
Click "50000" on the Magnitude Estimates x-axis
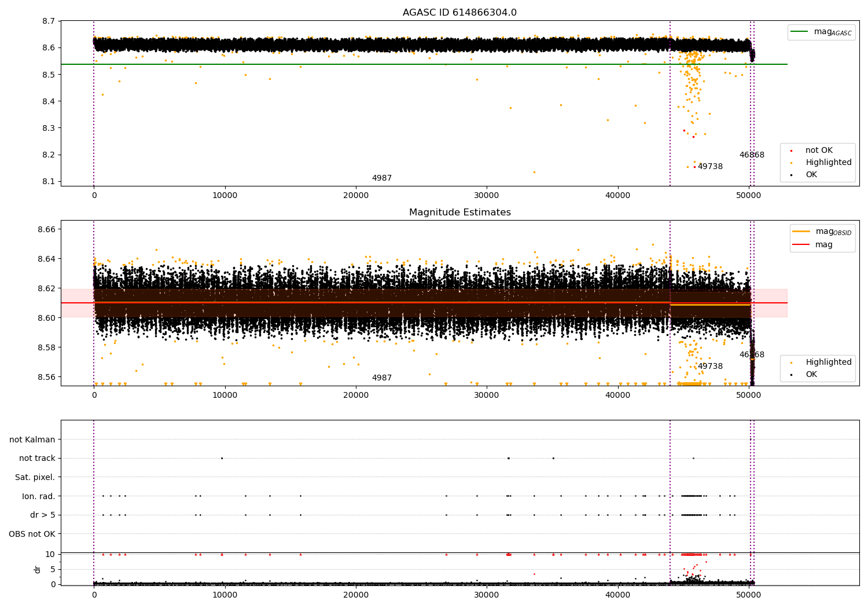(x=749, y=395)
